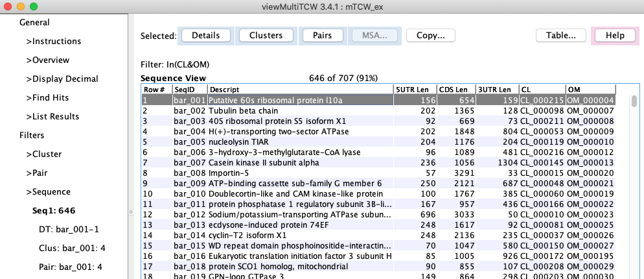Open >List Results in the sidebar
Screen dimensions: 644x279
52,117
